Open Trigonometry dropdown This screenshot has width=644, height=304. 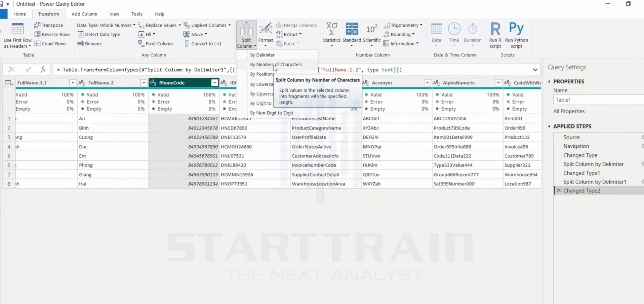point(403,25)
